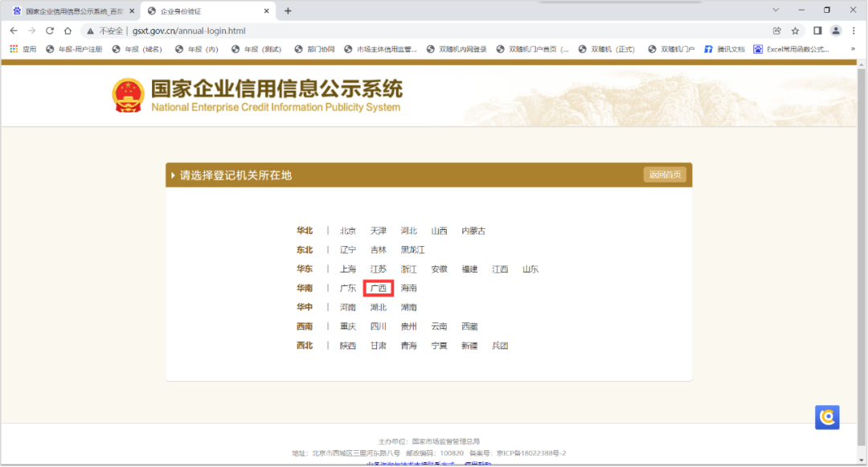Close the 企业身份验证 tab
This screenshot has width=868, height=467.
(x=266, y=11)
